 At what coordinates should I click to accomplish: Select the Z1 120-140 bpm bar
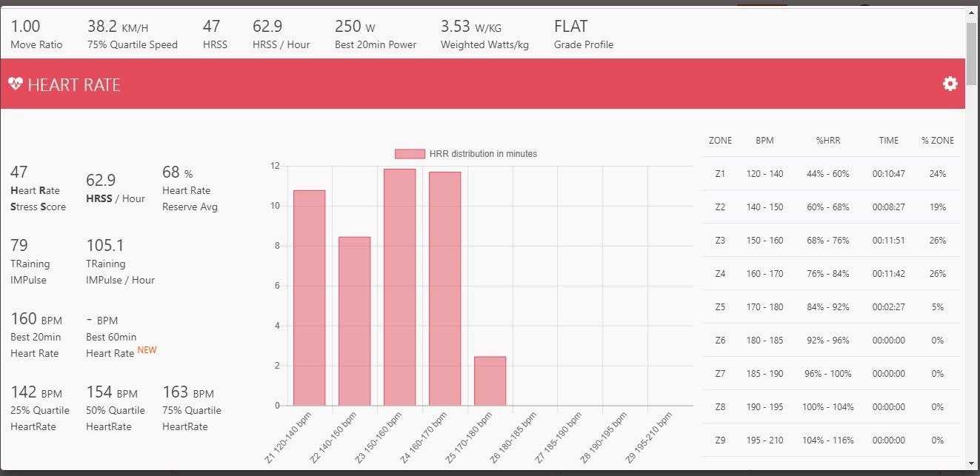click(309, 298)
